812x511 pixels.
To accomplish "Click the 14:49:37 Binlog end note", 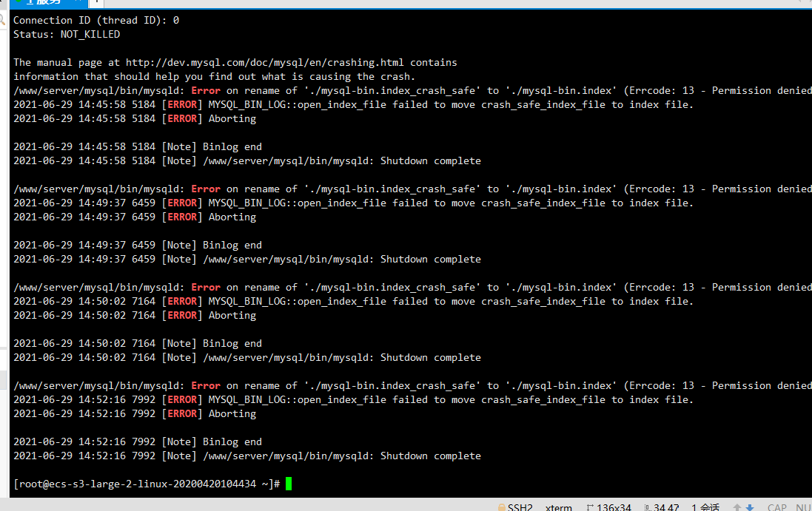I will [138, 245].
